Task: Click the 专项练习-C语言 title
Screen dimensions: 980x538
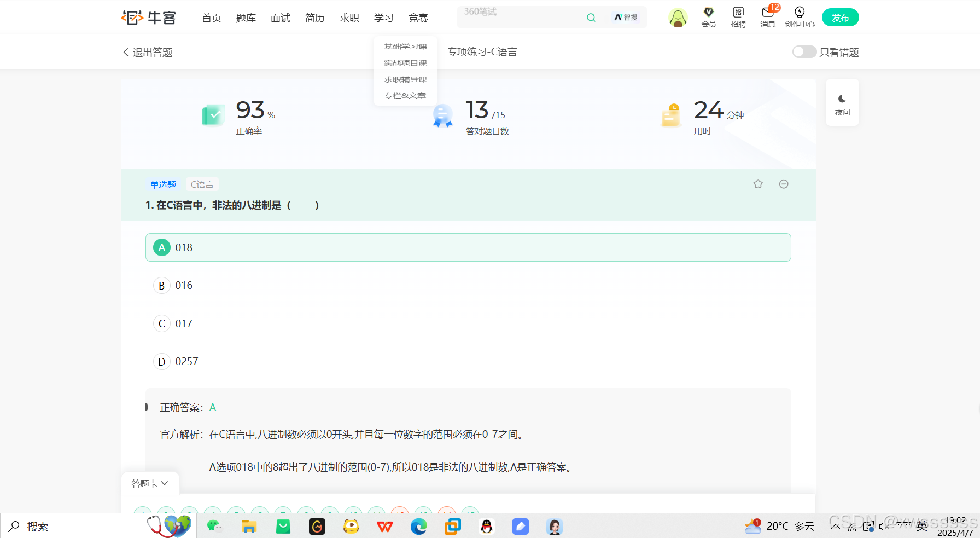Action: click(x=482, y=52)
